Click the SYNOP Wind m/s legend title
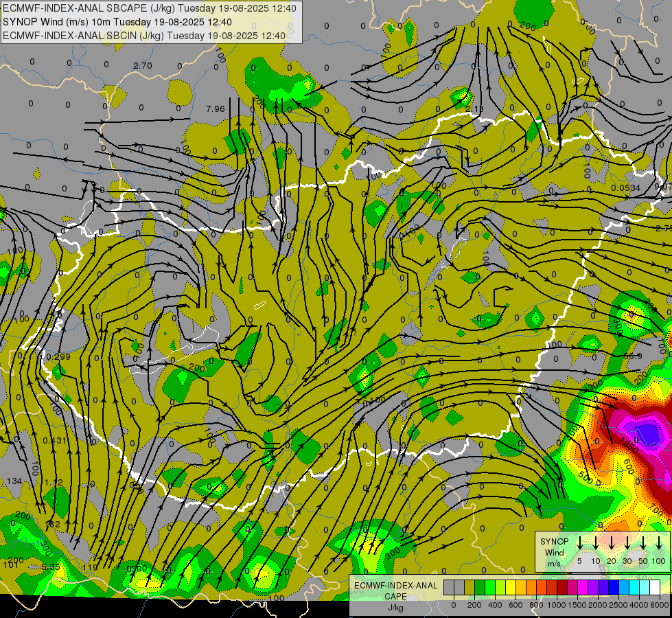Screen dimensions: 672x618 coord(554,552)
